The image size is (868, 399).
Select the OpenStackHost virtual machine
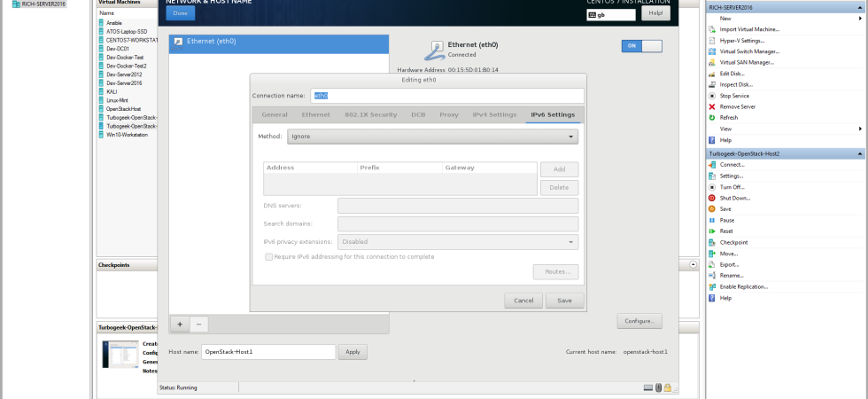point(123,109)
